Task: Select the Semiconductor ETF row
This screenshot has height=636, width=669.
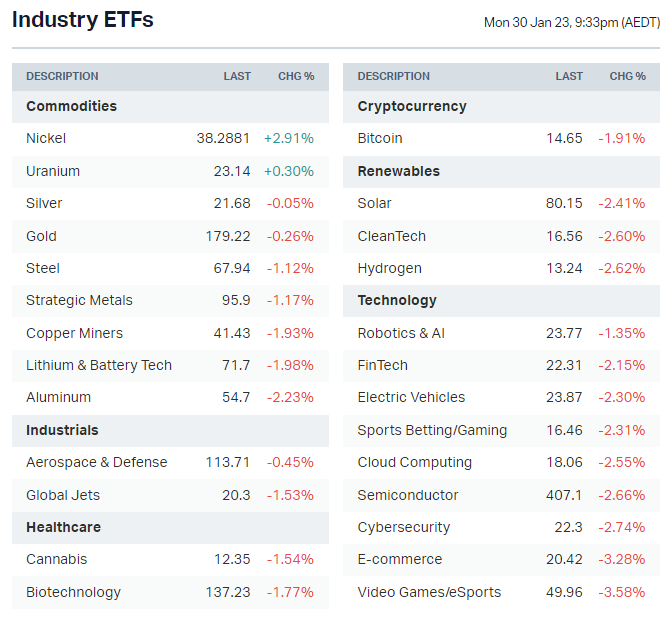Action: (408, 495)
